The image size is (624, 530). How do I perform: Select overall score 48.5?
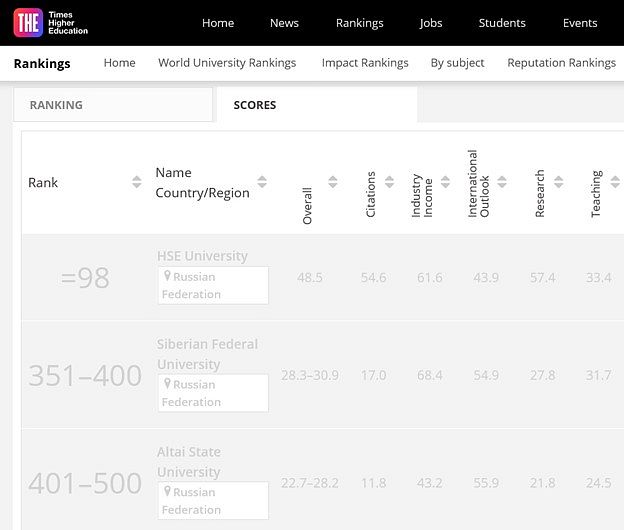pos(310,277)
